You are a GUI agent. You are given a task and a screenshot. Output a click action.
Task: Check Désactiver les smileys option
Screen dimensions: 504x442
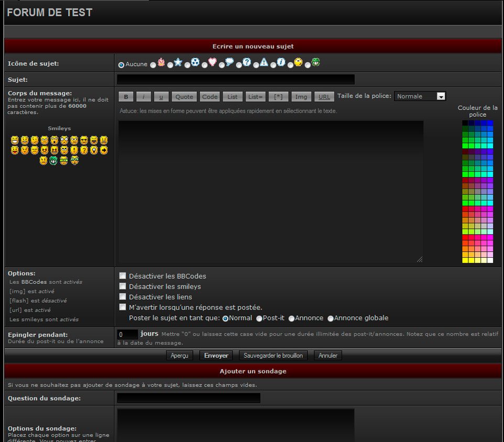pyautogui.click(x=123, y=286)
